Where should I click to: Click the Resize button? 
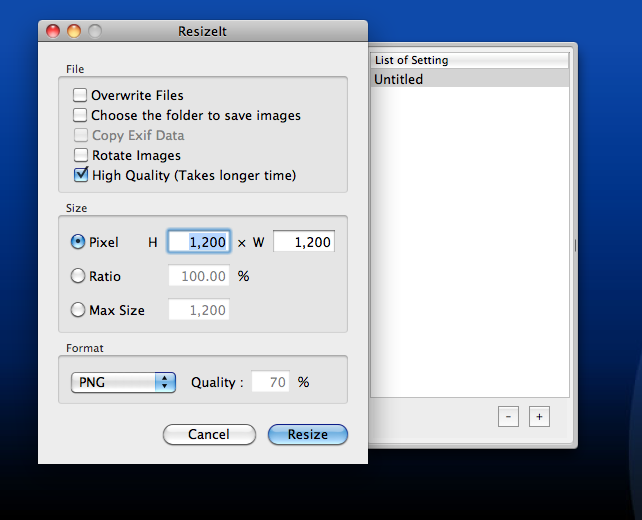coord(307,434)
